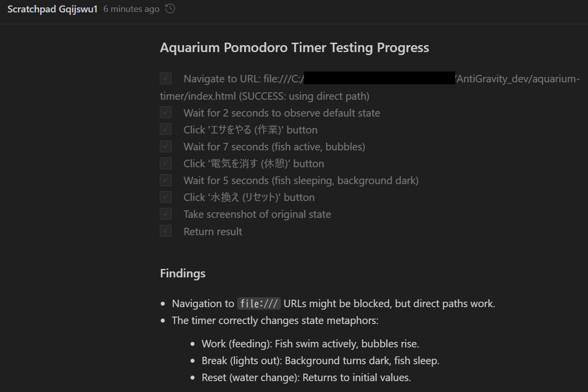Image resolution: width=588 pixels, height=392 pixels.
Task: Uncheck the 'Navigate to URL' checklist item
Action: pos(165,78)
